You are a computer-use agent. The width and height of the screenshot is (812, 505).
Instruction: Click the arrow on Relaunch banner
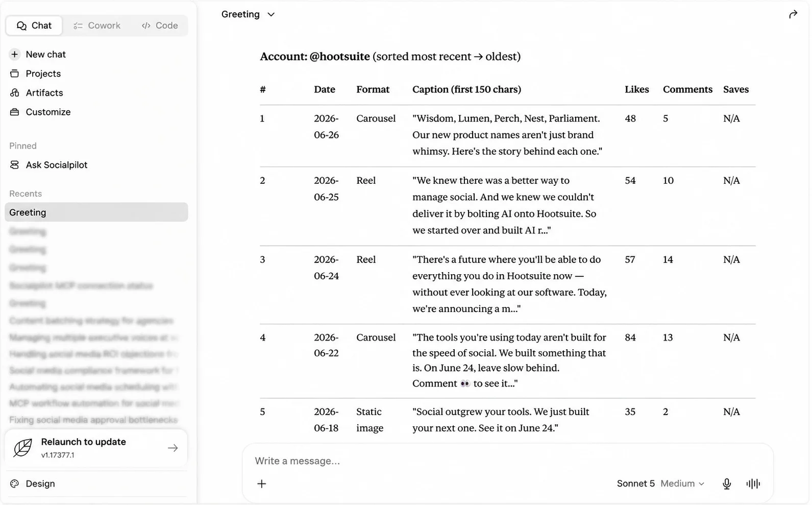(x=173, y=448)
